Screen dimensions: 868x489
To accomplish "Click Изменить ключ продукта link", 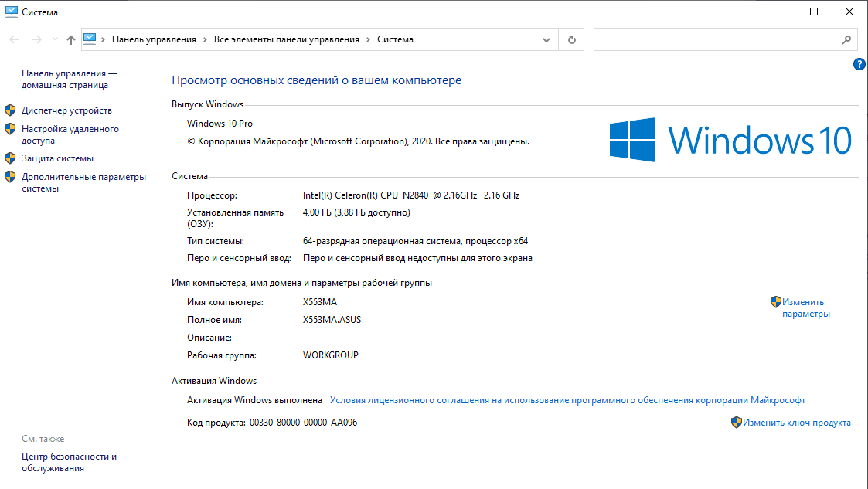I will (x=796, y=423).
